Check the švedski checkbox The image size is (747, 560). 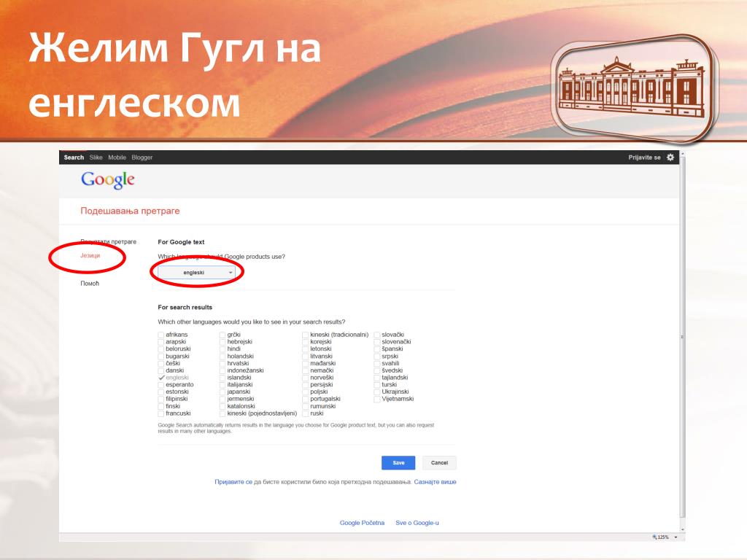pyautogui.click(x=377, y=370)
